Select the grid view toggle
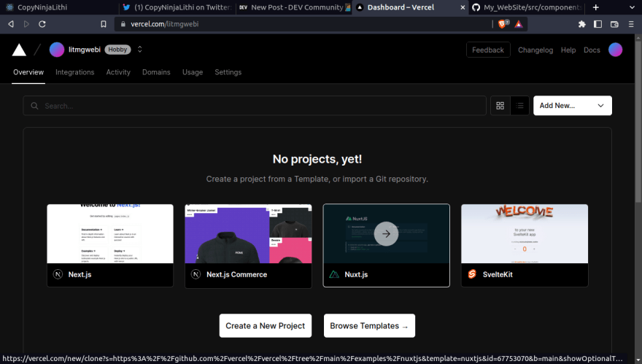This screenshot has height=364, width=642. click(x=500, y=106)
